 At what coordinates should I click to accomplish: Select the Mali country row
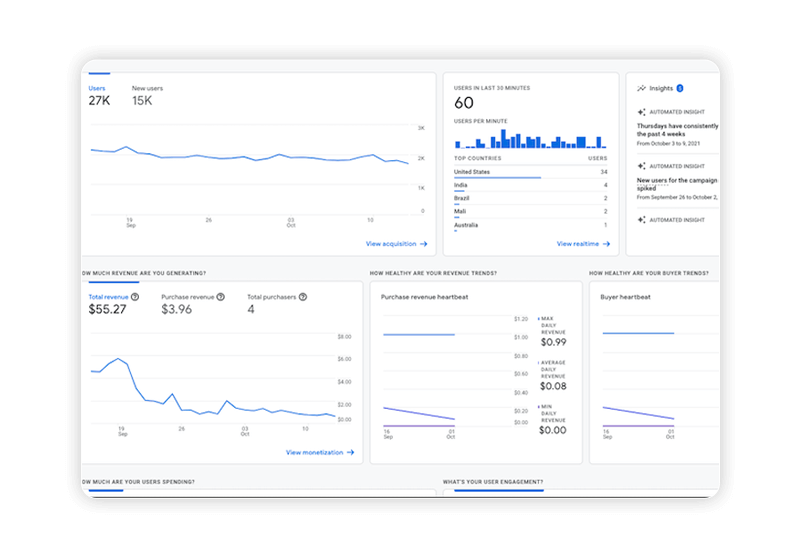531,212
